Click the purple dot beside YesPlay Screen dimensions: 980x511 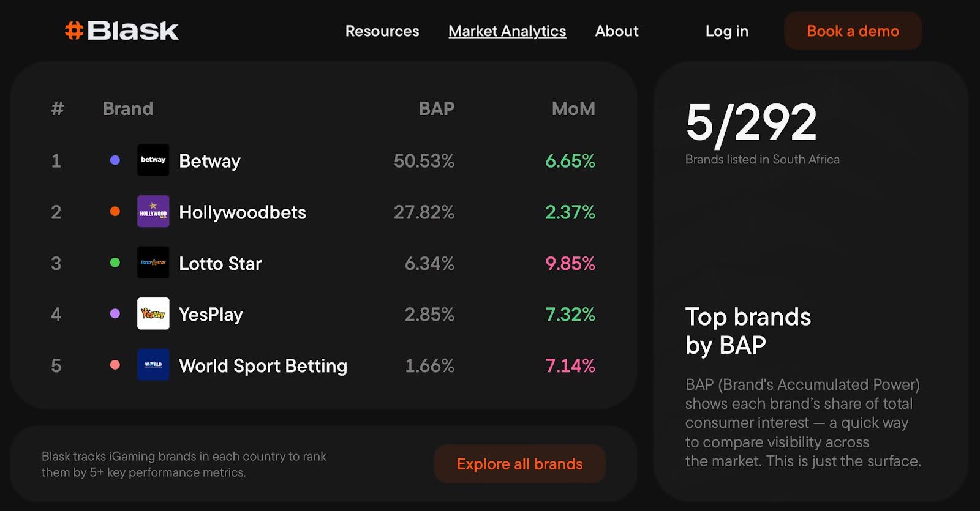click(115, 314)
